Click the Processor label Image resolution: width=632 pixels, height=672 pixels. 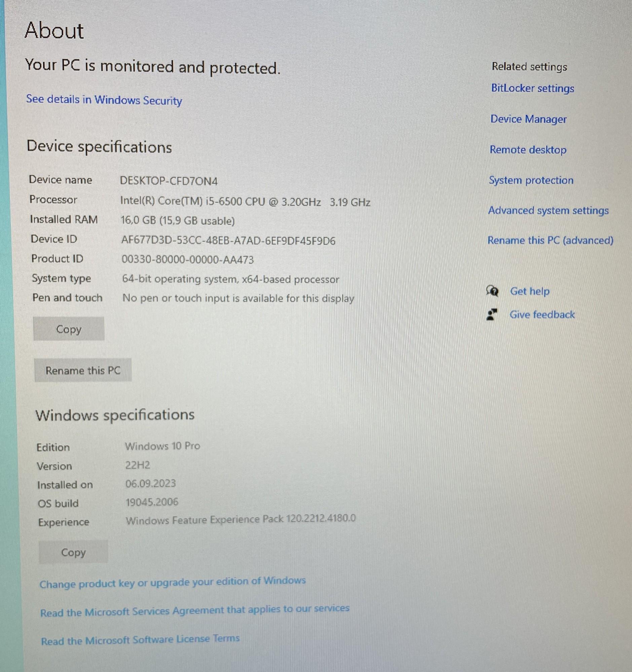point(53,199)
